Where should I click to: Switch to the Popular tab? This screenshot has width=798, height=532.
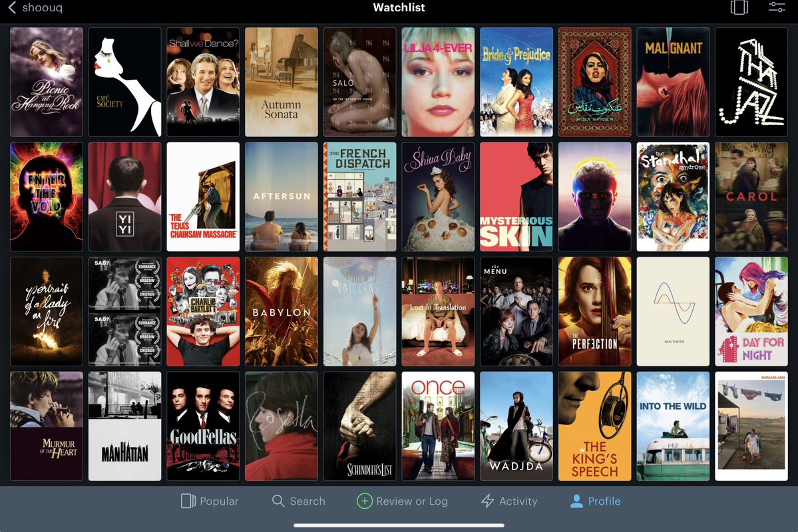click(209, 501)
